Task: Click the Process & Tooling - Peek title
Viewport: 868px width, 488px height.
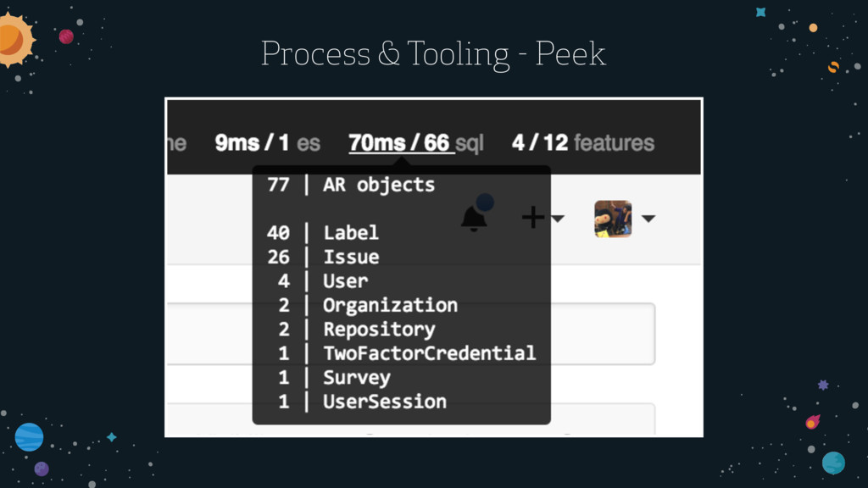Action: pyautogui.click(x=433, y=53)
